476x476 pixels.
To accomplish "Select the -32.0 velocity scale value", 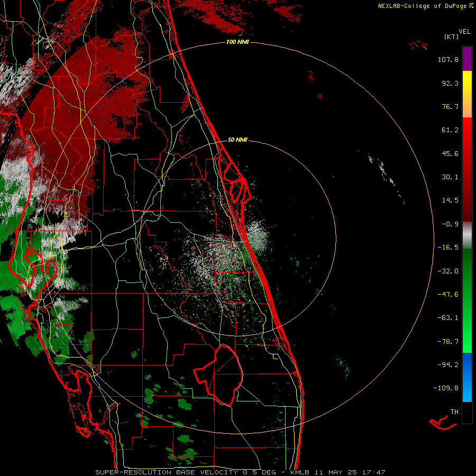I will (x=448, y=271).
